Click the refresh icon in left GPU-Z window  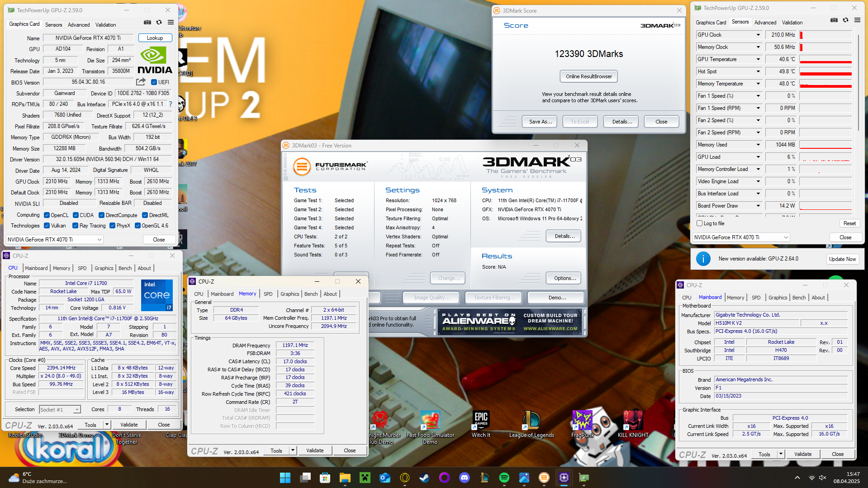tap(159, 23)
